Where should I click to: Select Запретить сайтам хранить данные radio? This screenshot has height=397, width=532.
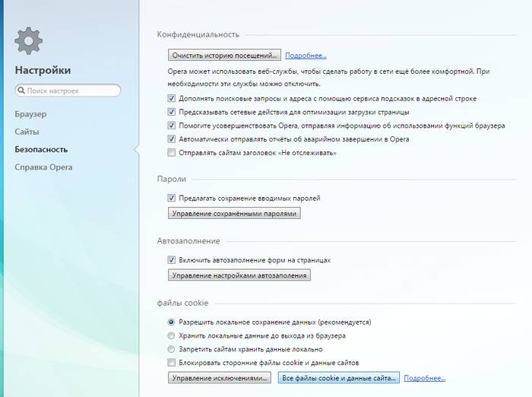tap(171, 349)
